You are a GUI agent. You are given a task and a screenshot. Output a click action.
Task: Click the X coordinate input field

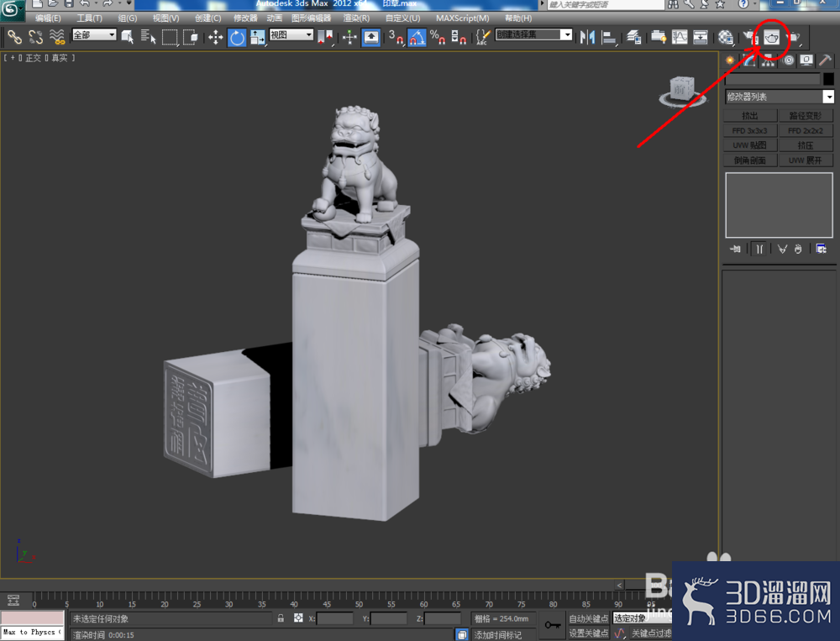(x=335, y=618)
